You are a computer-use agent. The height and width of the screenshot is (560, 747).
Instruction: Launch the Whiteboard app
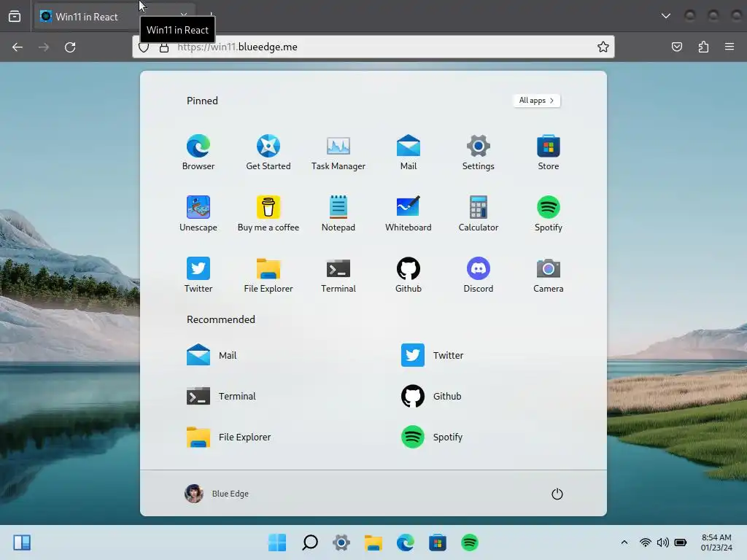409,214
